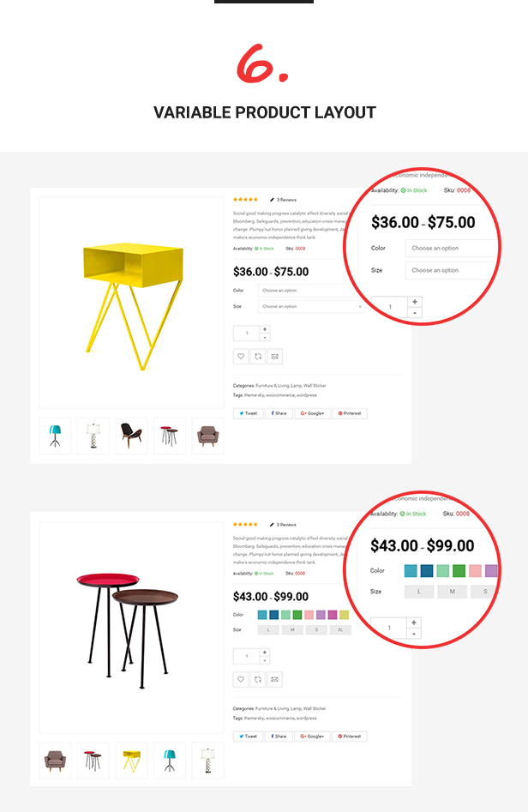Viewport: 528px width, 812px height.
Task: Select the yellow color swatch for red tables product
Action: coord(345,615)
